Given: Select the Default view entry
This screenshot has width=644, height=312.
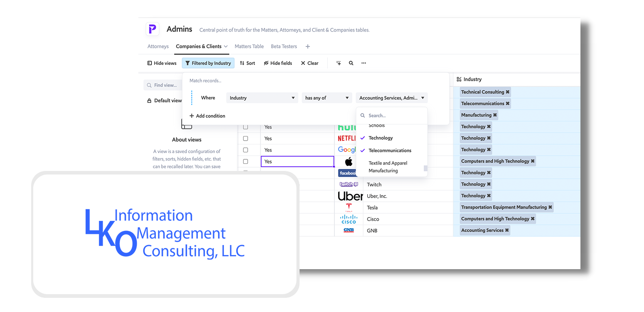Looking at the screenshot, I should 165,101.
